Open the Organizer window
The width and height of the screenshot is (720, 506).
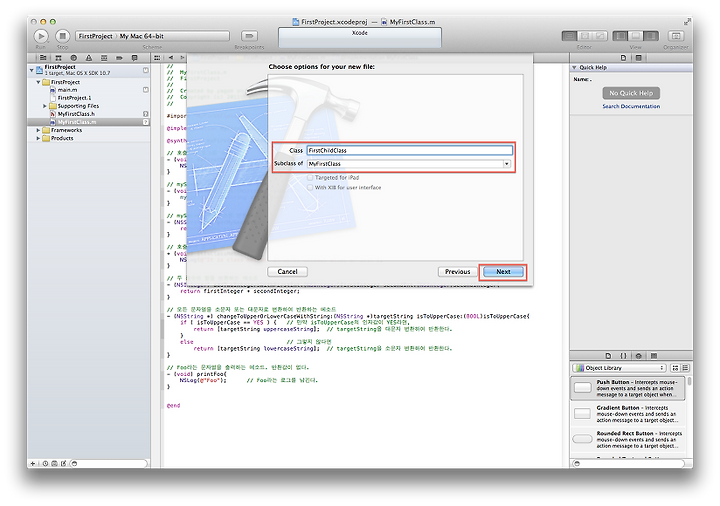[x=675, y=36]
